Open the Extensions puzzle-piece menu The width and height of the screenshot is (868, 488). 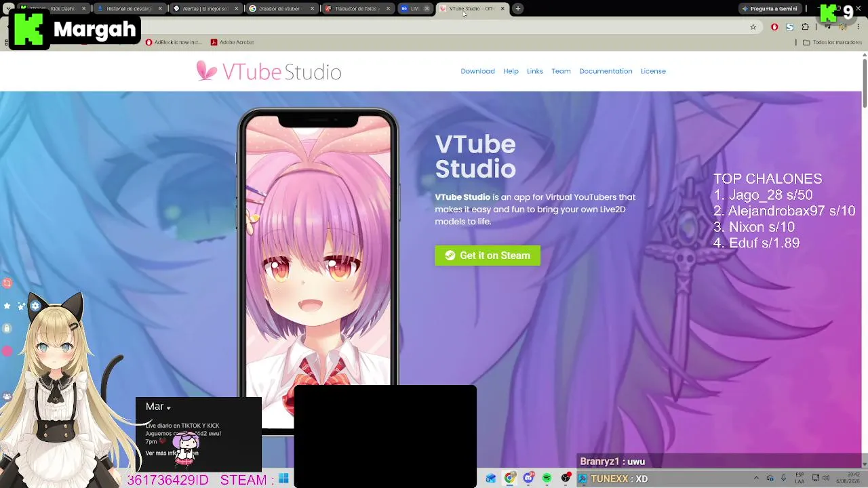click(x=805, y=27)
